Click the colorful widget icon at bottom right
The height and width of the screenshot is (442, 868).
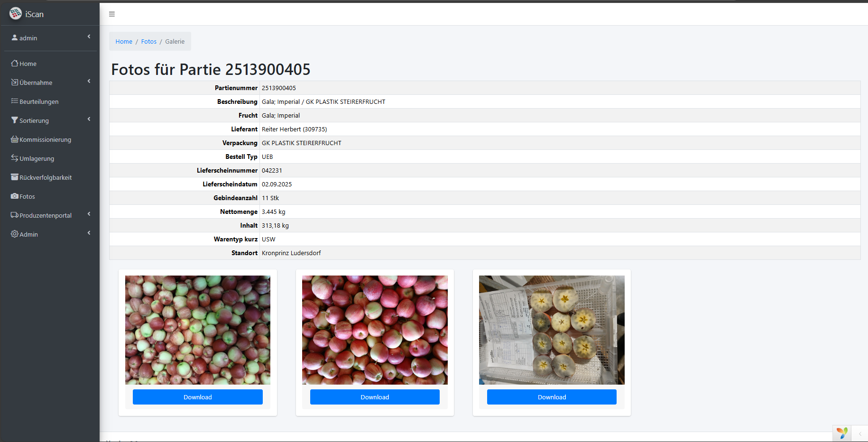coord(842,433)
